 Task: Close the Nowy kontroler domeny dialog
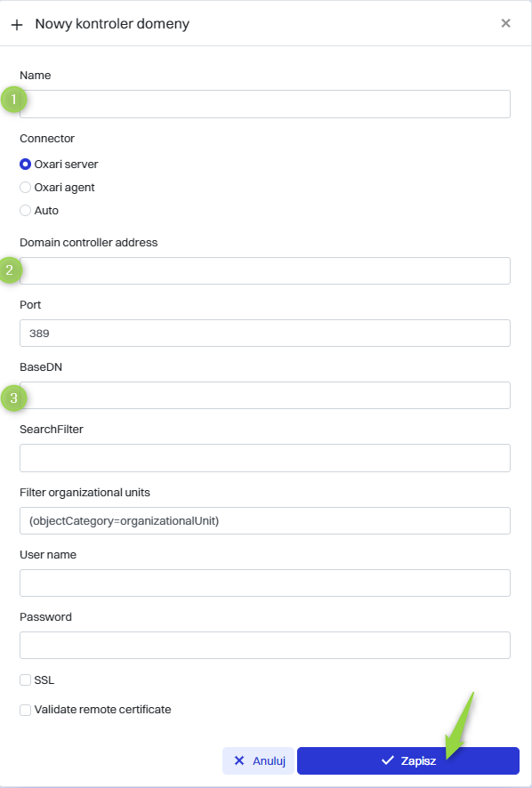506,23
